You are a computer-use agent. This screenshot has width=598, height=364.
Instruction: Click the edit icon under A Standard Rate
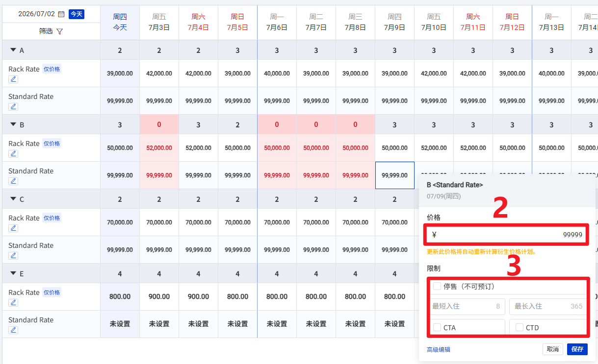click(x=14, y=107)
